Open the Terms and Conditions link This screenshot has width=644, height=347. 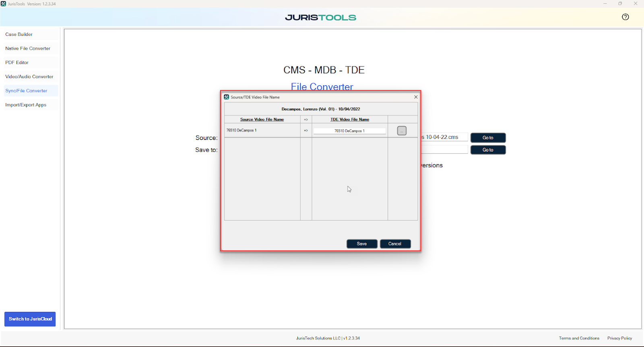[579, 339]
